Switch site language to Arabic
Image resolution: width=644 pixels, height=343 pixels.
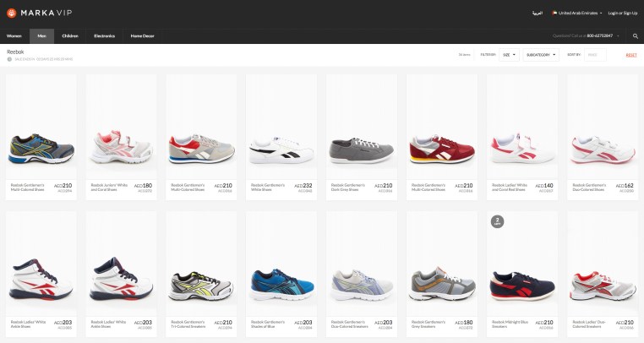537,14
